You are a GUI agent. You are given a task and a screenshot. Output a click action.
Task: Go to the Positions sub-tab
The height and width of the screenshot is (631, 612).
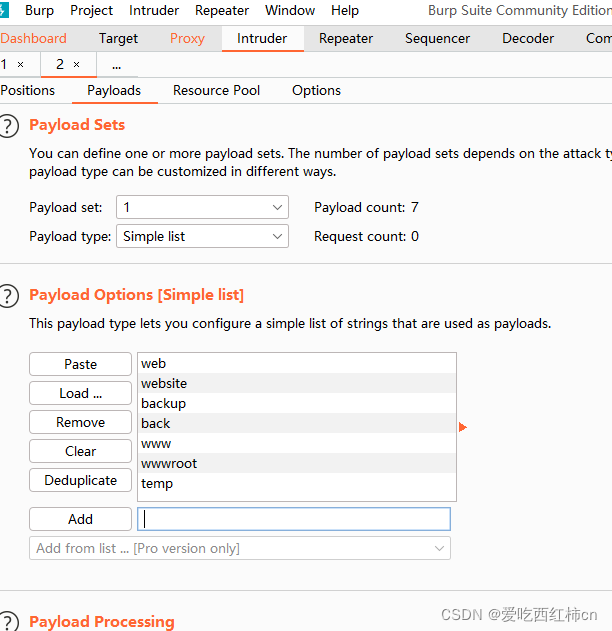(x=27, y=91)
